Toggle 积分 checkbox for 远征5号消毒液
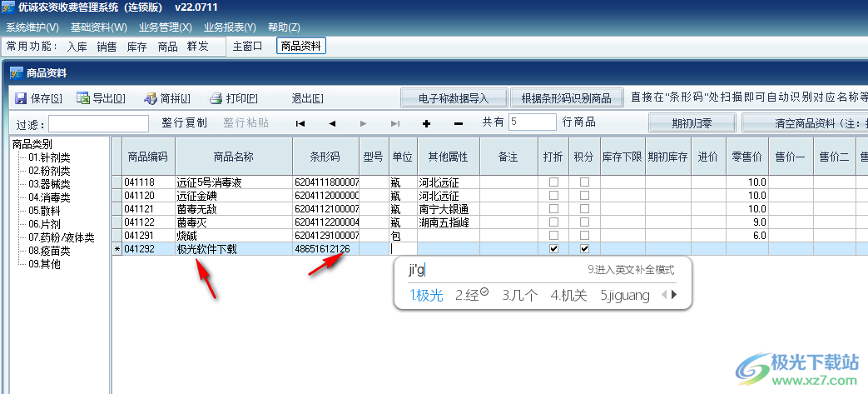The width and height of the screenshot is (868, 394). 584,182
